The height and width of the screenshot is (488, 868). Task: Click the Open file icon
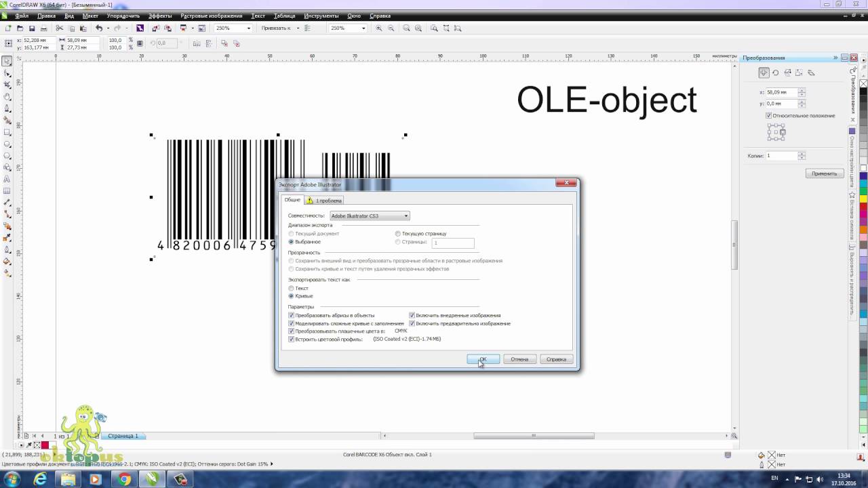pyautogui.click(x=20, y=28)
